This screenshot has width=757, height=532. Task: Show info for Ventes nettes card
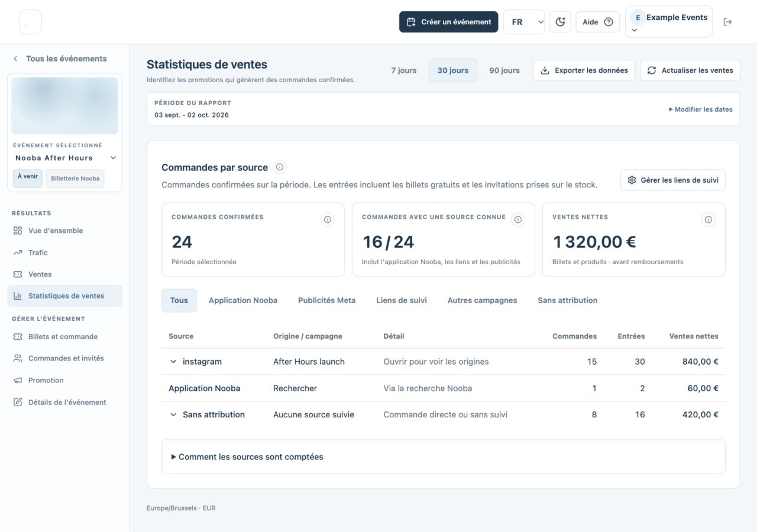tap(708, 220)
